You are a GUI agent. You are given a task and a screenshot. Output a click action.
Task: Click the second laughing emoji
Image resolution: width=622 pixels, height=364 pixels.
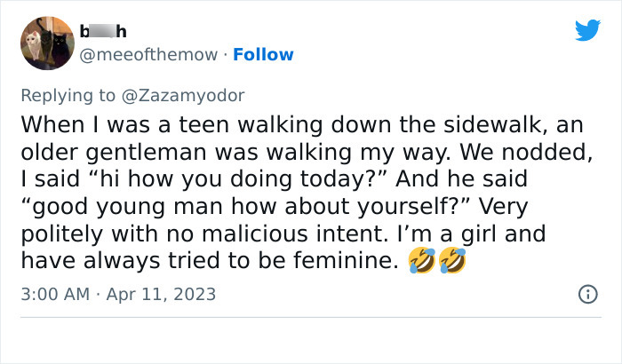click(451, 262)
